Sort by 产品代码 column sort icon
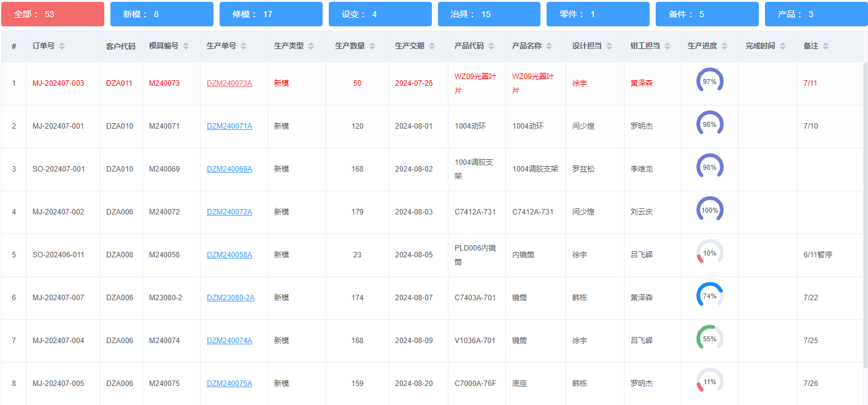 [491, 47]
